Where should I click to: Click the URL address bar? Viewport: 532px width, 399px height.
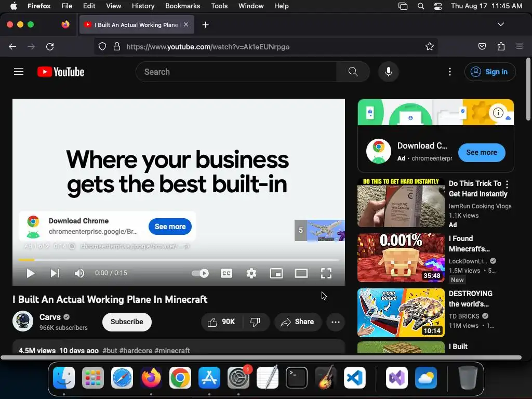point(265,46)
